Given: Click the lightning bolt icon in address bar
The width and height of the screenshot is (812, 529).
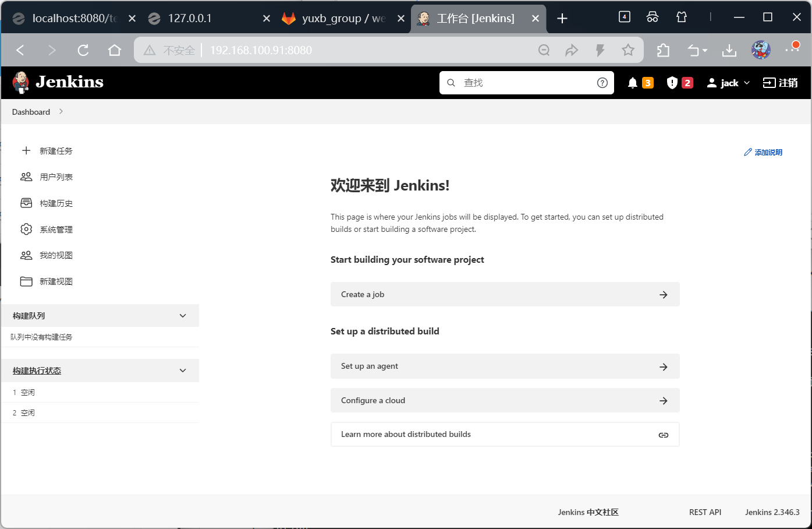Looking at the screenshot, I should (600, 50).
